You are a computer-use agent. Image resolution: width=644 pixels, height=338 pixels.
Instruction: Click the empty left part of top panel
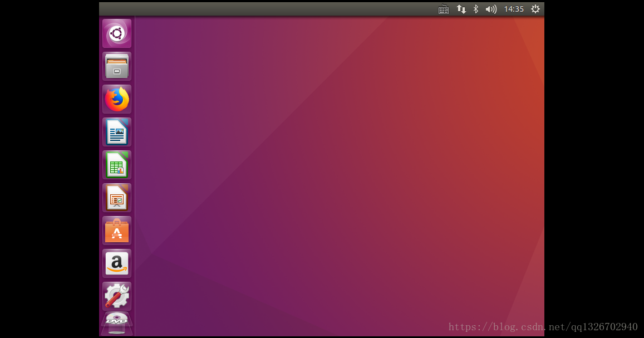pyautogui.click(x=250, y=9)
